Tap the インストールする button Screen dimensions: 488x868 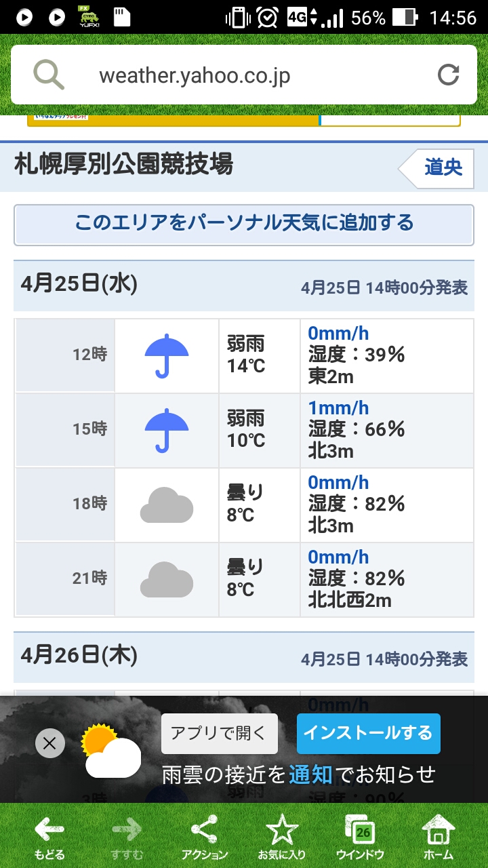click(x=368, y=733)
